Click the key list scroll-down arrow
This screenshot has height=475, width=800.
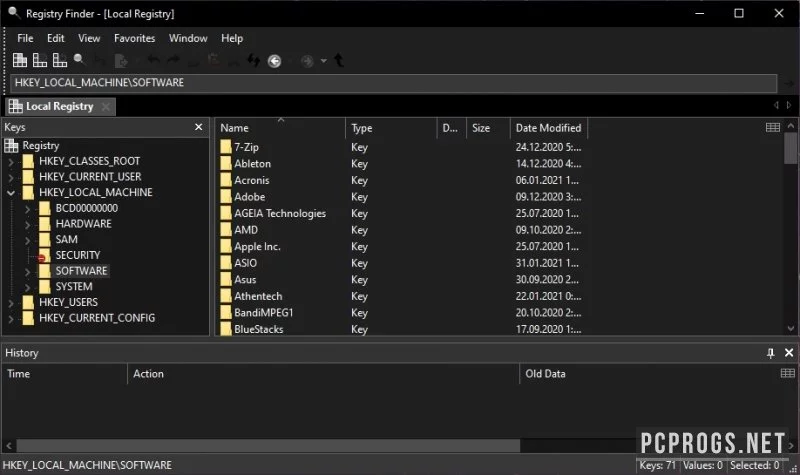point(791,329)
